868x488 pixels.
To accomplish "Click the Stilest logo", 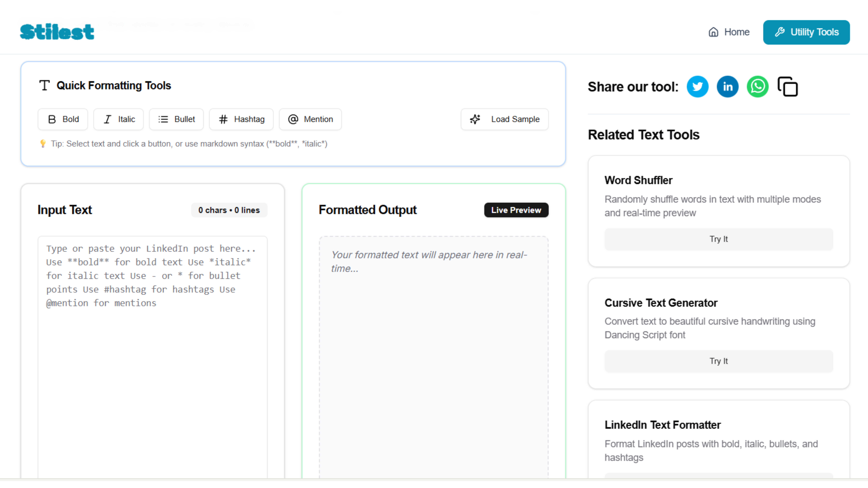I will coord(57,32).
